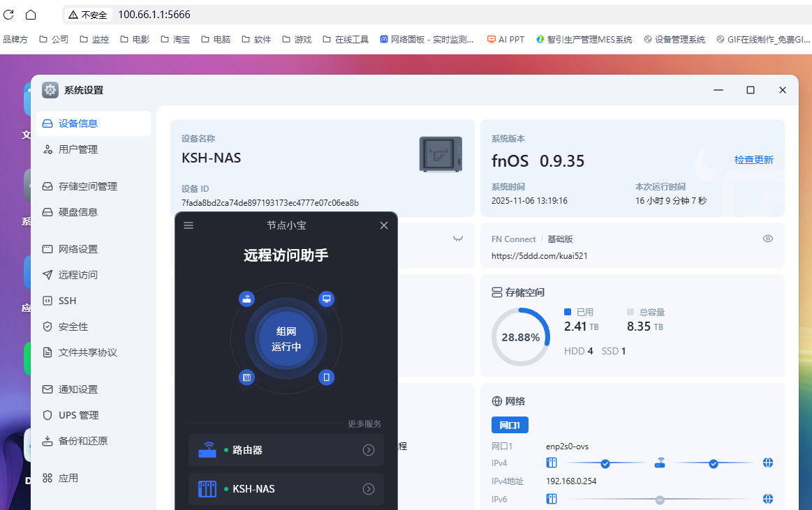The image size is (812, 510).
Task: Click the NAS node icon on orbit
Action: [246, 377]
